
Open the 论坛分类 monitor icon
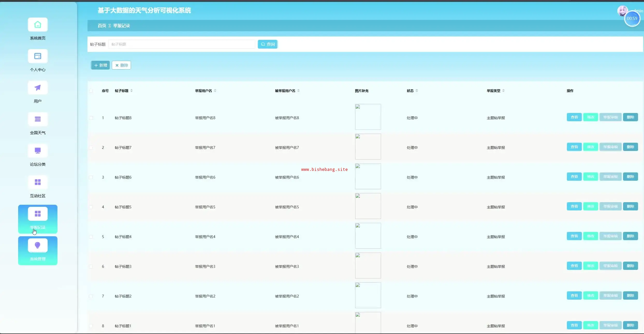pos(38,151)
